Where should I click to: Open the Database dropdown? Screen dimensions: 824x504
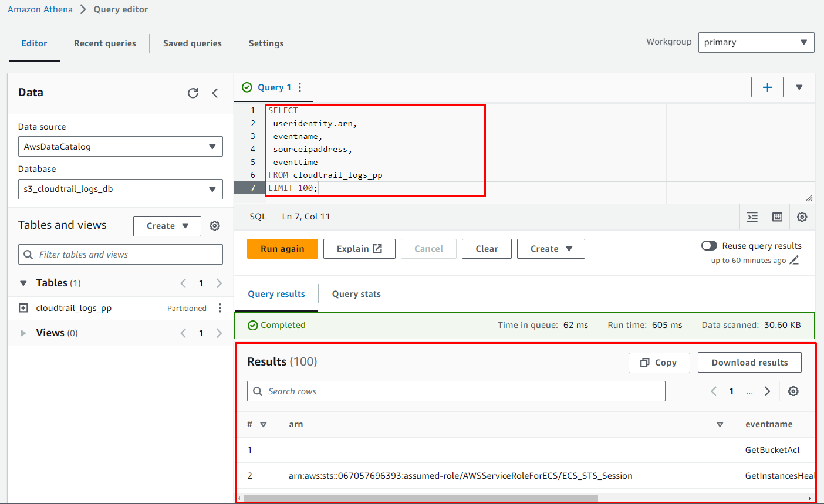(x=120, y=189)
